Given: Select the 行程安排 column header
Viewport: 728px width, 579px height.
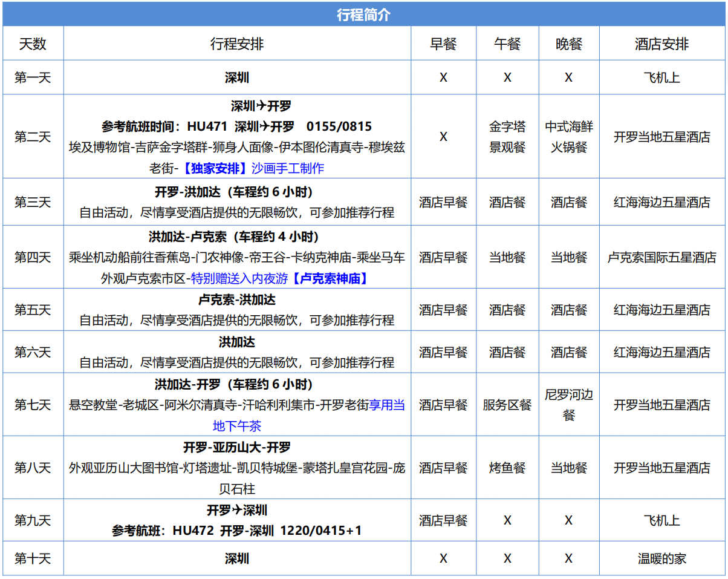Looking at the screenshot, I should pyautogui.click(x=237, y=44).
